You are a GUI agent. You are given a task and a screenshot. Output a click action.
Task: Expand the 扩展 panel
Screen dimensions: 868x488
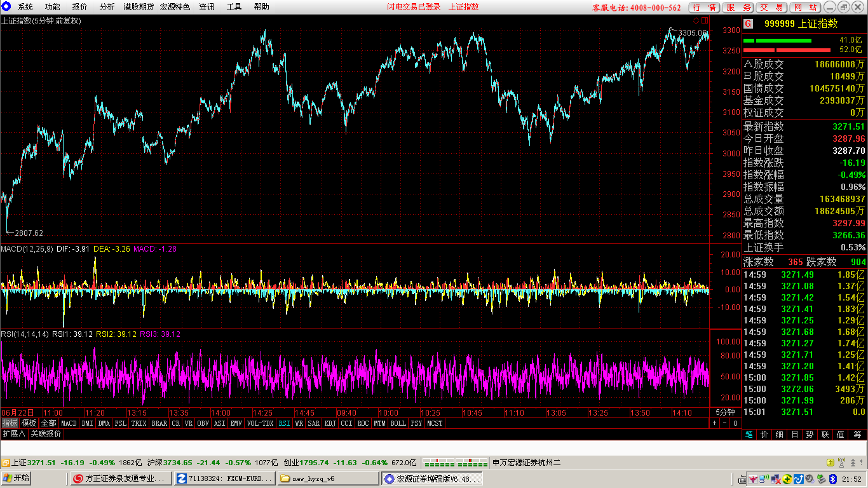13,434
